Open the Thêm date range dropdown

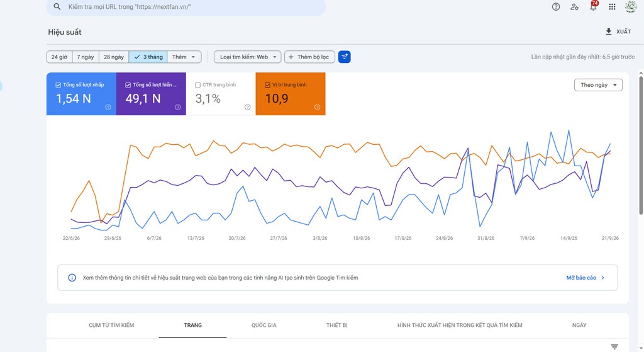[184, 57]
